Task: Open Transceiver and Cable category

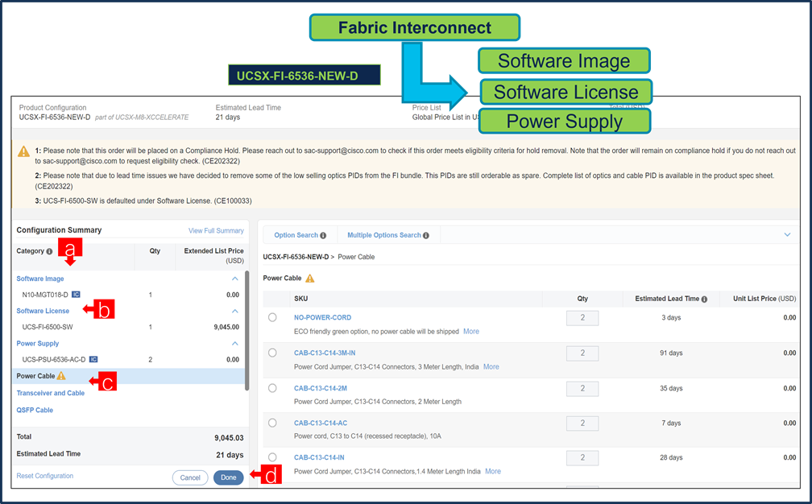Action: (x=50, y=393)
